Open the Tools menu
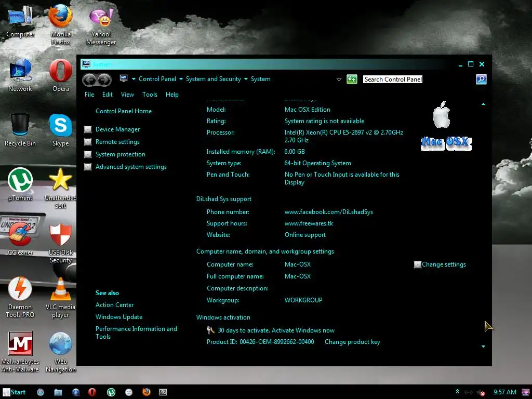This screenshot has height=399, width=532. (x=150, y=95)
